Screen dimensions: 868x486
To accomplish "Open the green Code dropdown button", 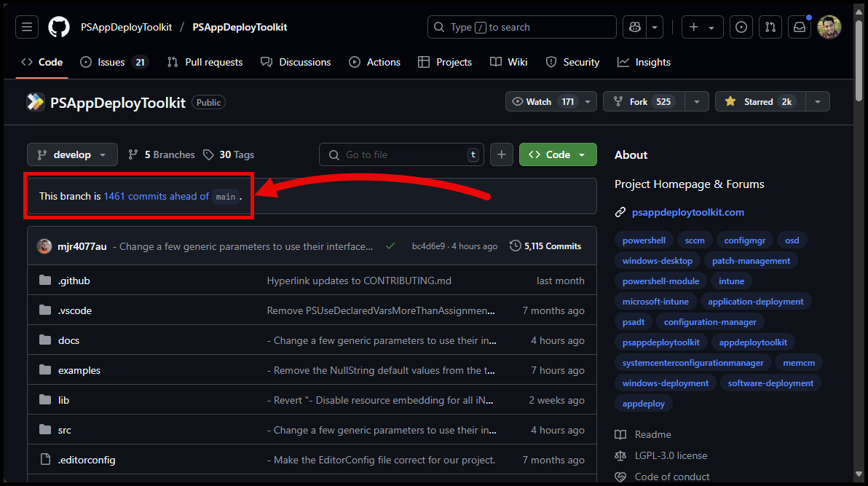I will click(558, 154).
